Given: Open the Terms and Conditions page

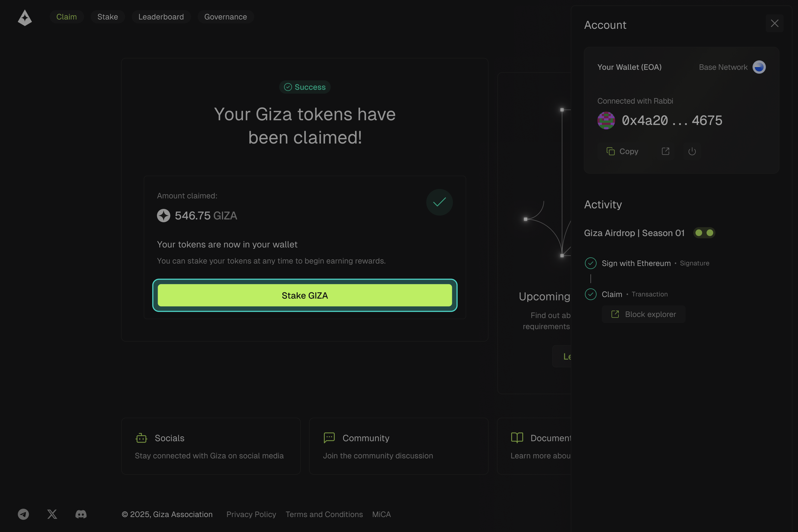Looking at the screenshot, I should click(324, 514).
